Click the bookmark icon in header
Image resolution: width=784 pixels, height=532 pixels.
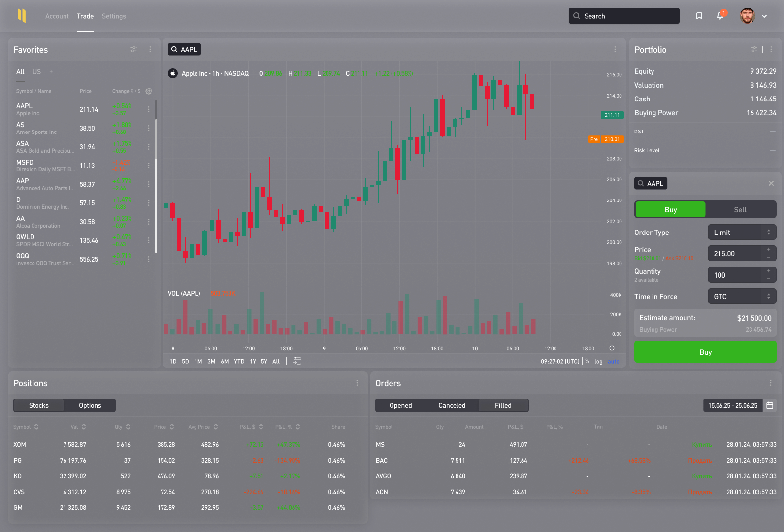(x=699, y=16)
